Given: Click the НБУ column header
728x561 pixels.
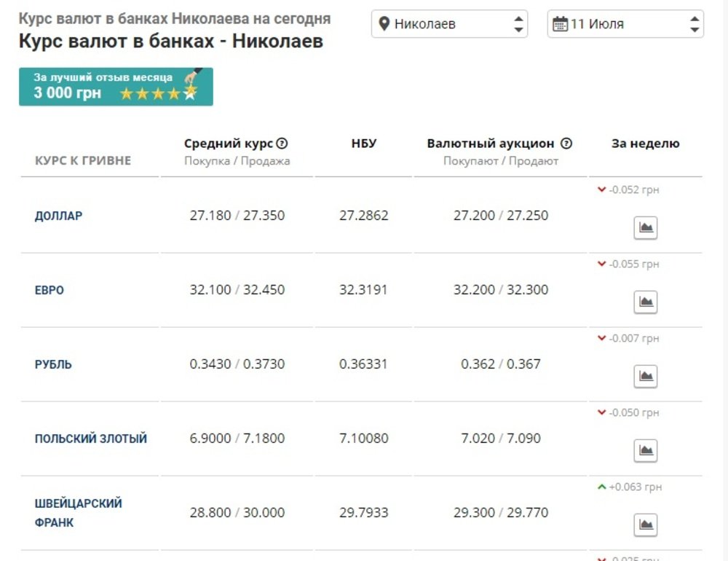Looking at the screenshot, I should pos(364,143).
